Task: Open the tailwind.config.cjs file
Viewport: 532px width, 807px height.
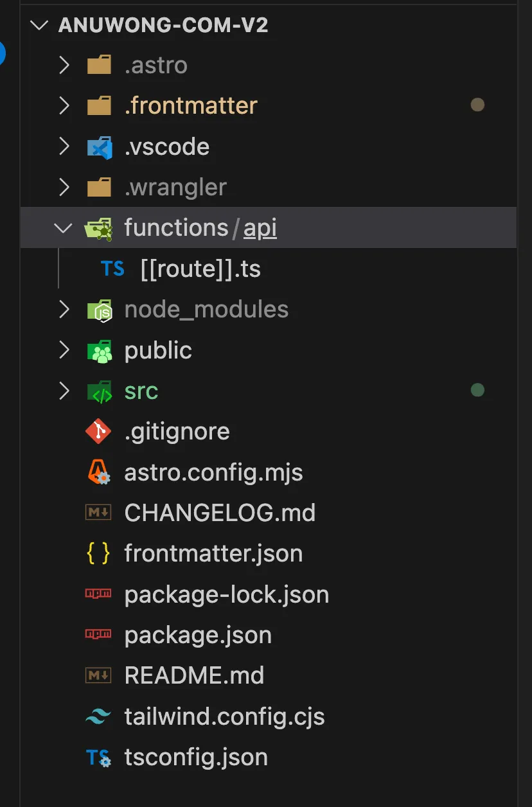Action: point(225,717)
